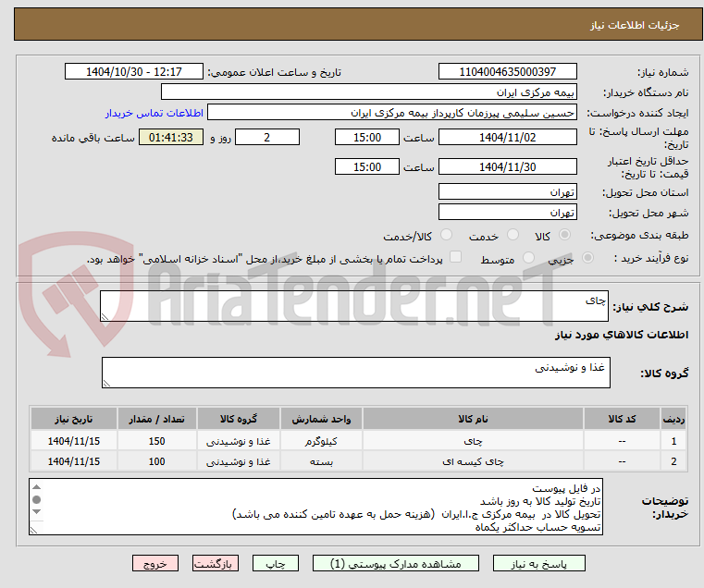Viewport: 704px width, 588px height.
Task: Click the نام کالا column header
Action: click(x=473, y=419)
